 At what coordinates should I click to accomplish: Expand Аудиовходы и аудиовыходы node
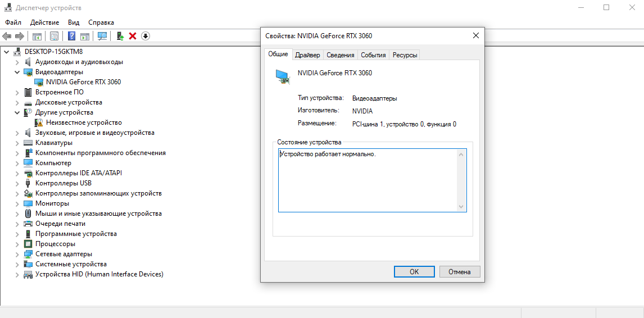[17, 62]
